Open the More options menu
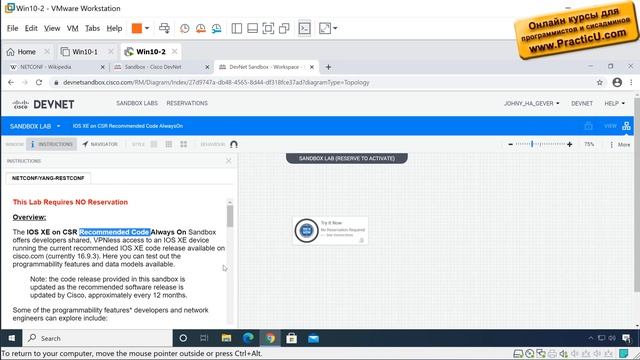The width and height of the screenshot is (640, 360). [x=620, y=144]
